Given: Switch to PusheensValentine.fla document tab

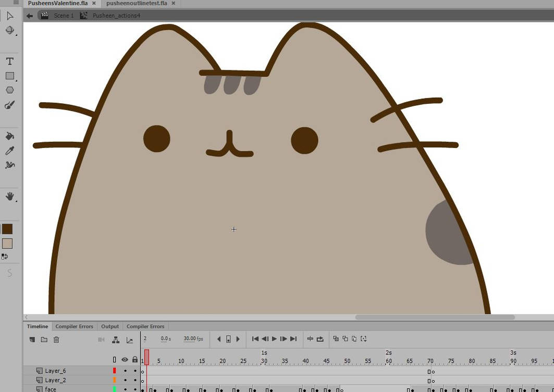Looking at the screenshot, I should [58, 3].
